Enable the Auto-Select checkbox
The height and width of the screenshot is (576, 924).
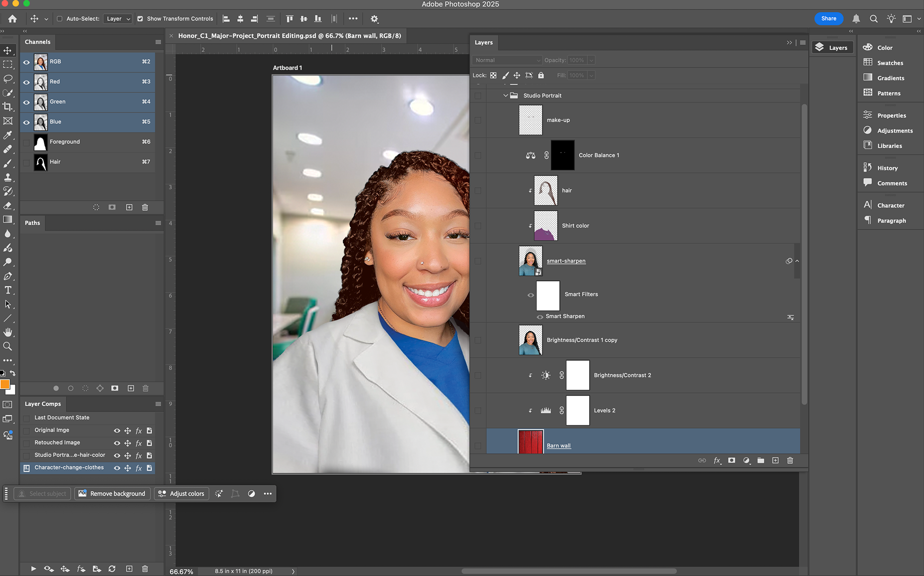(60, 19)
